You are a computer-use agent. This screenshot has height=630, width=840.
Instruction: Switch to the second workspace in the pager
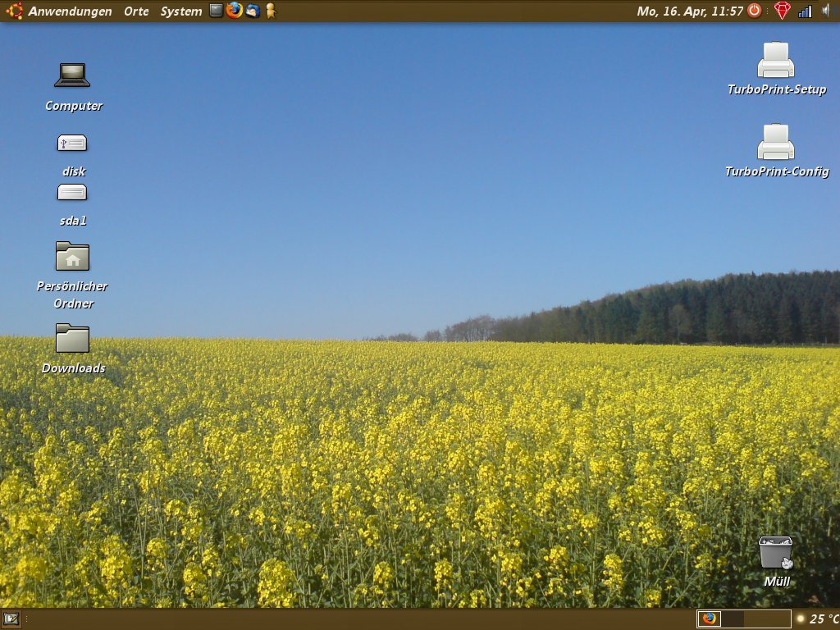[733, 619]
